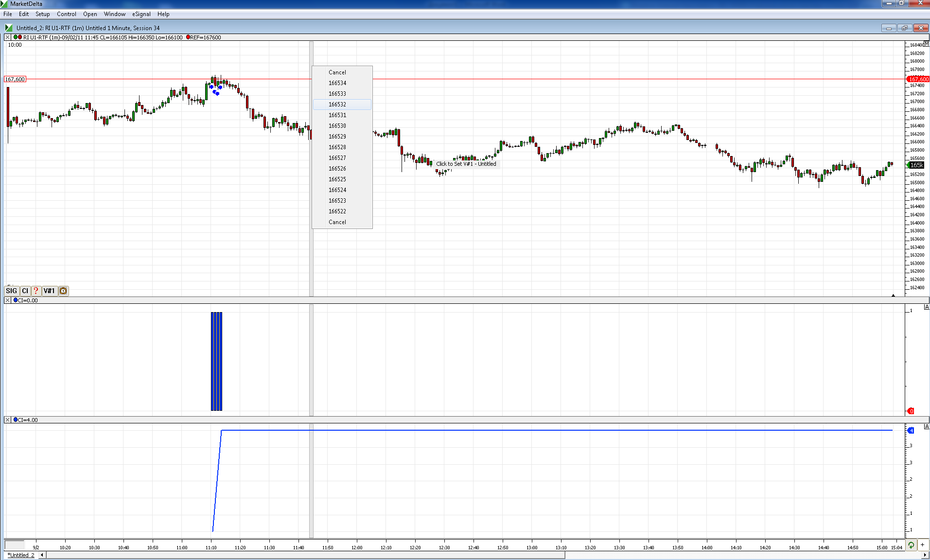
Task: Click the red REF=167600 indicator dot
Action: (x=188, y=37)
